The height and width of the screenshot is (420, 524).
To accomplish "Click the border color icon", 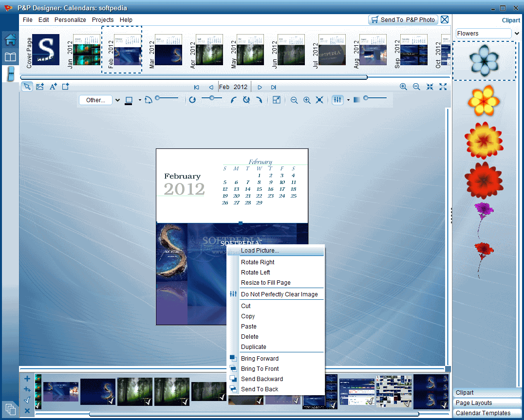I will [x=129, y=100].
